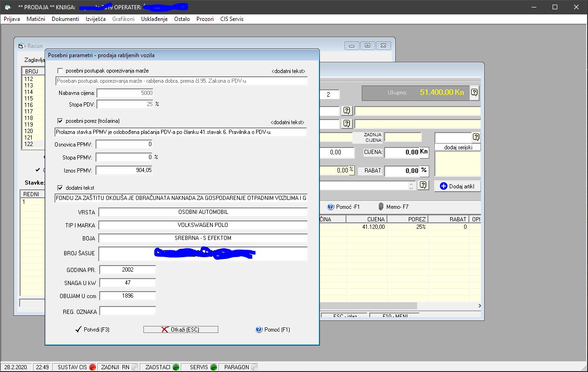The width and height of the screenshot is (588, 372).
Task: Click the blue plus Dodaj artikl icon
Action: [443, 186]
